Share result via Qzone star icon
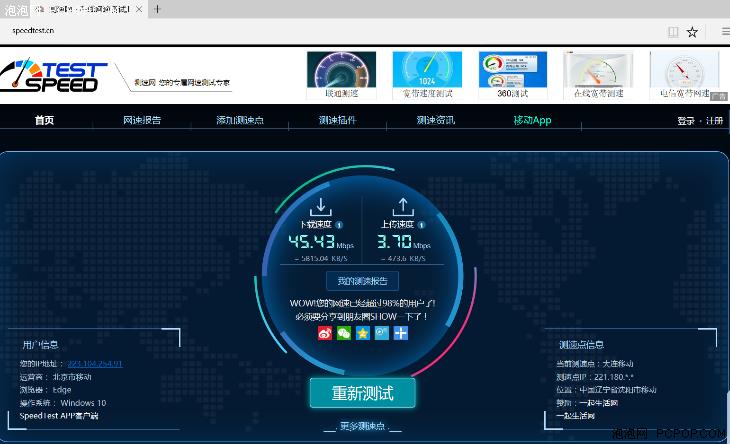This screenshot has height=444, width=730. click(363, 333)
